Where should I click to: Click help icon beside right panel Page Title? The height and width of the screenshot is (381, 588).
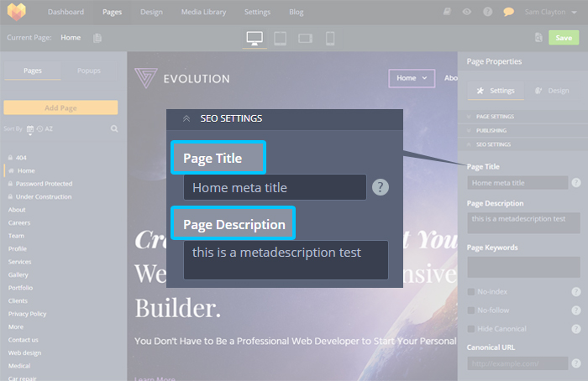(576, 183)
